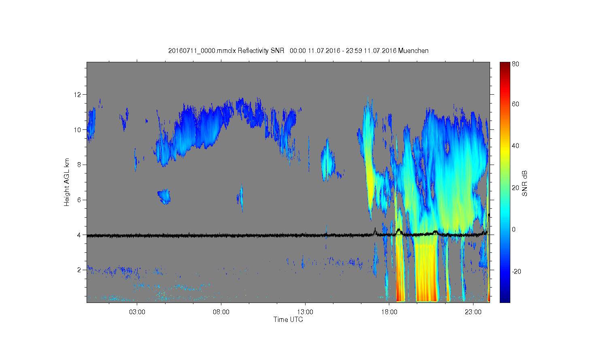Image resolution: width=607 pixels, height=364 pixels.
Task: Click the 13:00 time tick label
Action: point(305,312)
